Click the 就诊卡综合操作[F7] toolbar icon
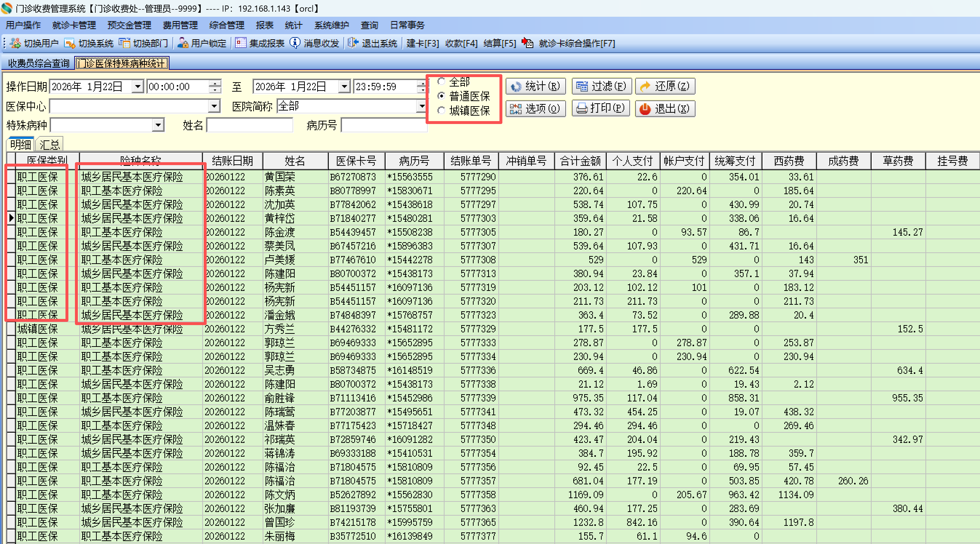This screenshot has width=980, height=544. (528, 43)
